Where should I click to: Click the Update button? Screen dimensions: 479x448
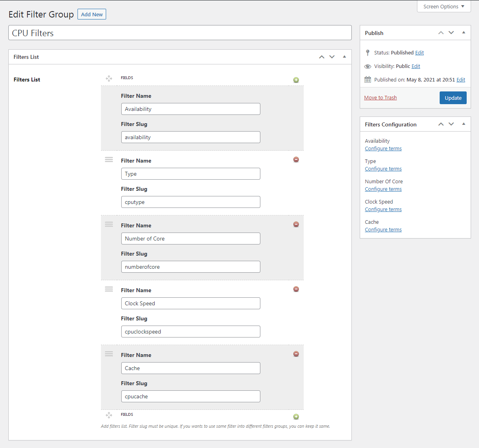tap(453, 98)
